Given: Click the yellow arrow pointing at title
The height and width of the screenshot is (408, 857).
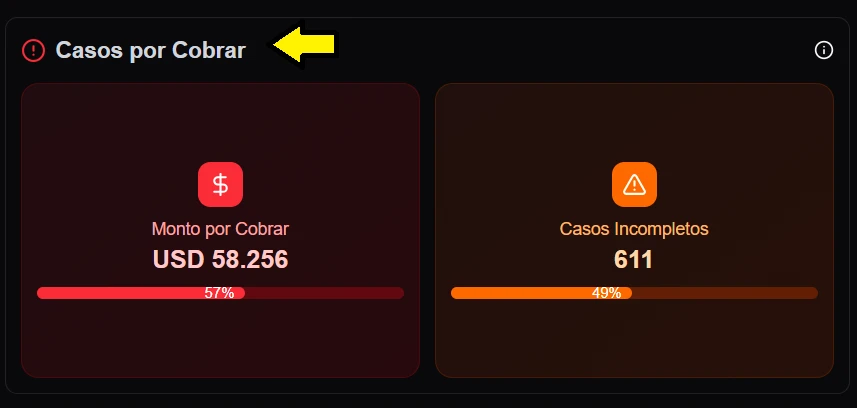Looking at the screenshot, I should (x=304, y=44).
